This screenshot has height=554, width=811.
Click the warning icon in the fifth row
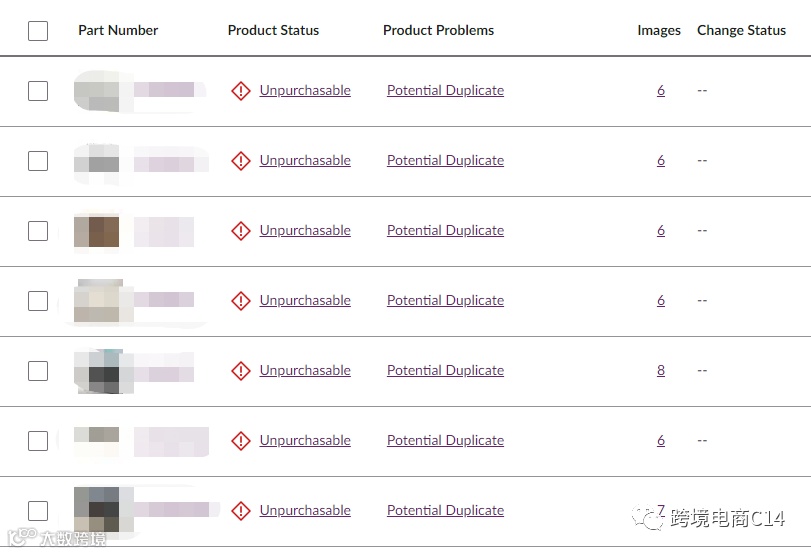coord(240,371)
